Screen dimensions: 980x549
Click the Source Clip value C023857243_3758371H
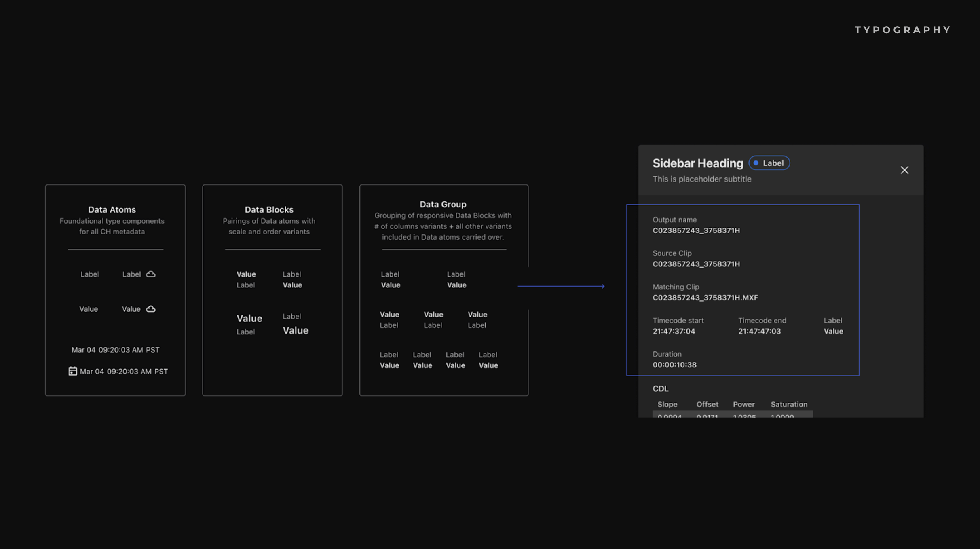(x=696, y=264)
